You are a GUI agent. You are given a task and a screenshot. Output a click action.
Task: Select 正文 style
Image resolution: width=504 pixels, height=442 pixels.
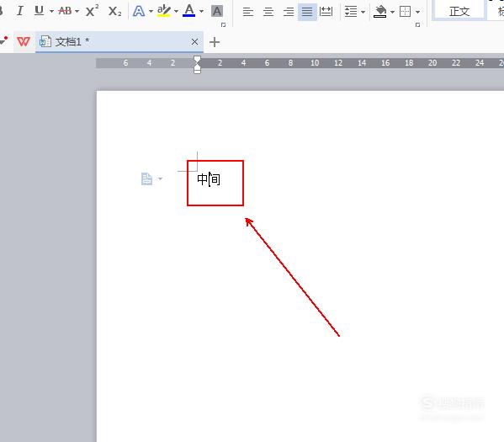coord(459,11)
